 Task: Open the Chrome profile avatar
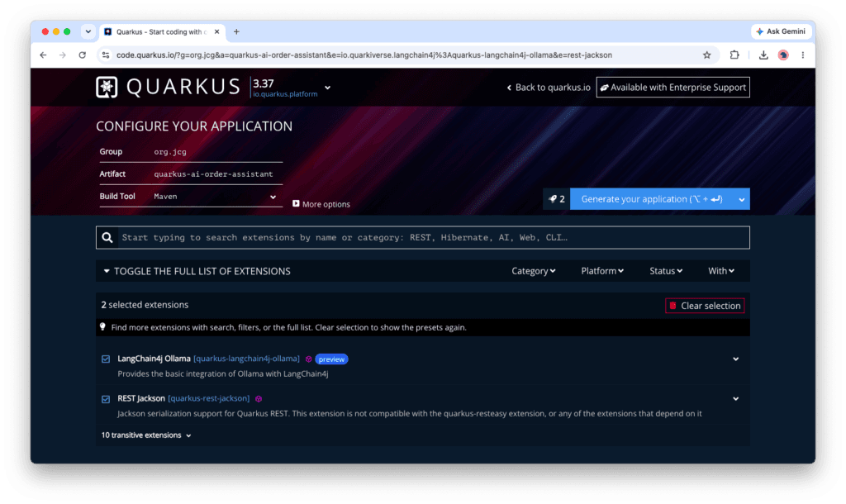click(783, 55)
